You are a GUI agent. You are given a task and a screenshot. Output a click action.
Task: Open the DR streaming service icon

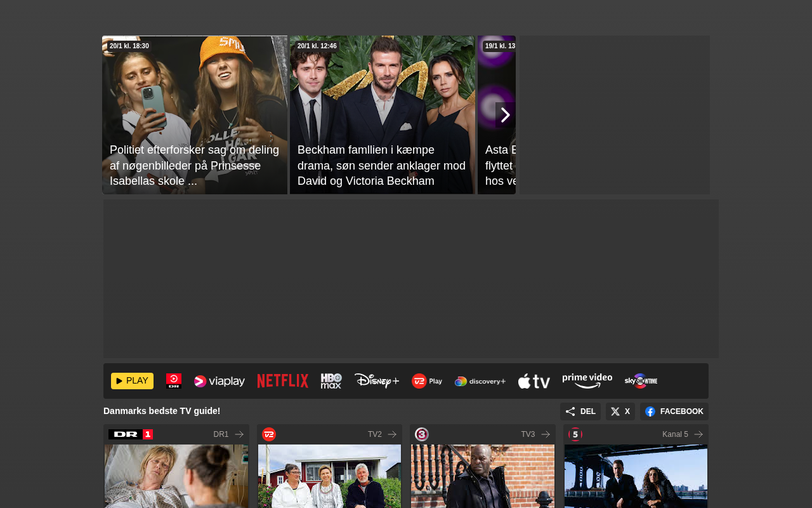pyautogui.click(x=174, y=381)
